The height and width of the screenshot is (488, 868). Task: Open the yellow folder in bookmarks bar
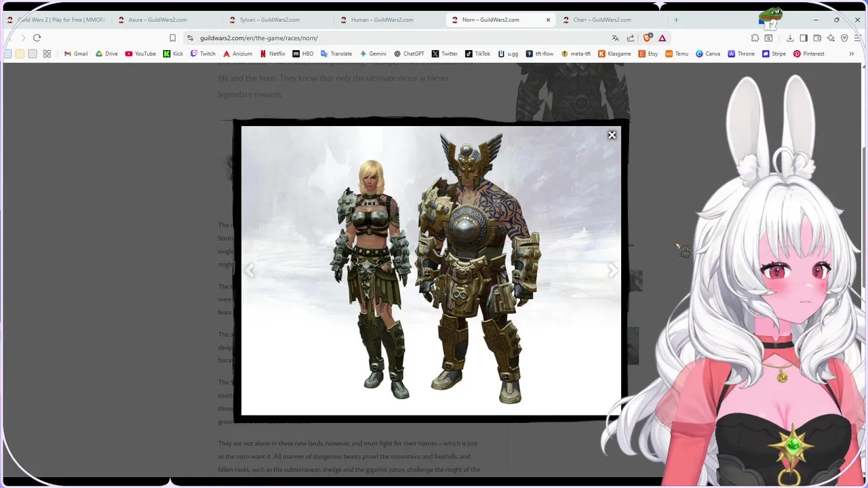(x=20, y=54)
